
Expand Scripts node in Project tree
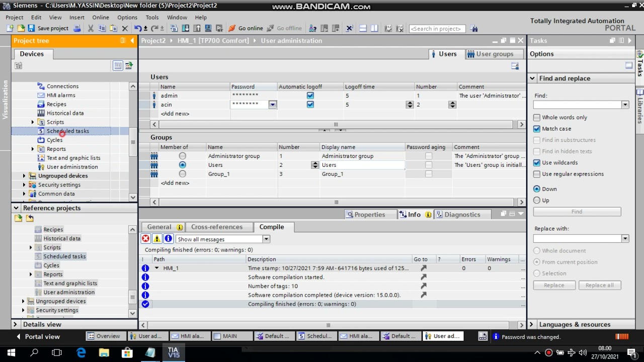pos(33,122)
